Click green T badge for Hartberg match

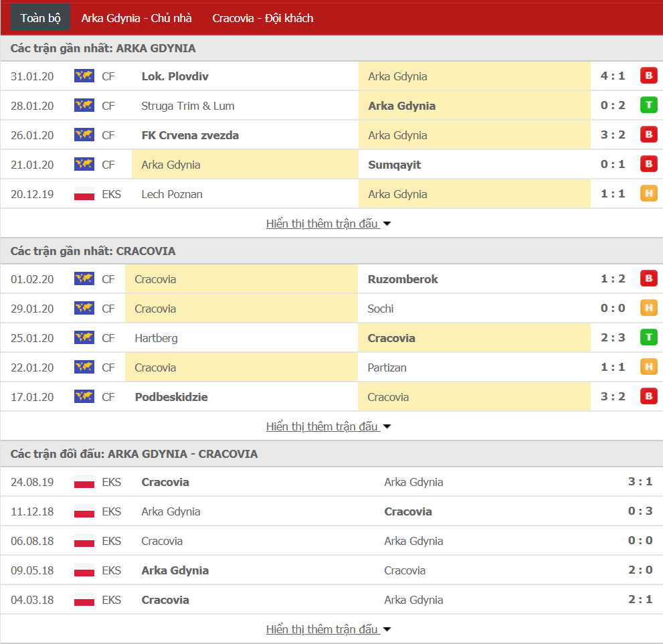649,337
